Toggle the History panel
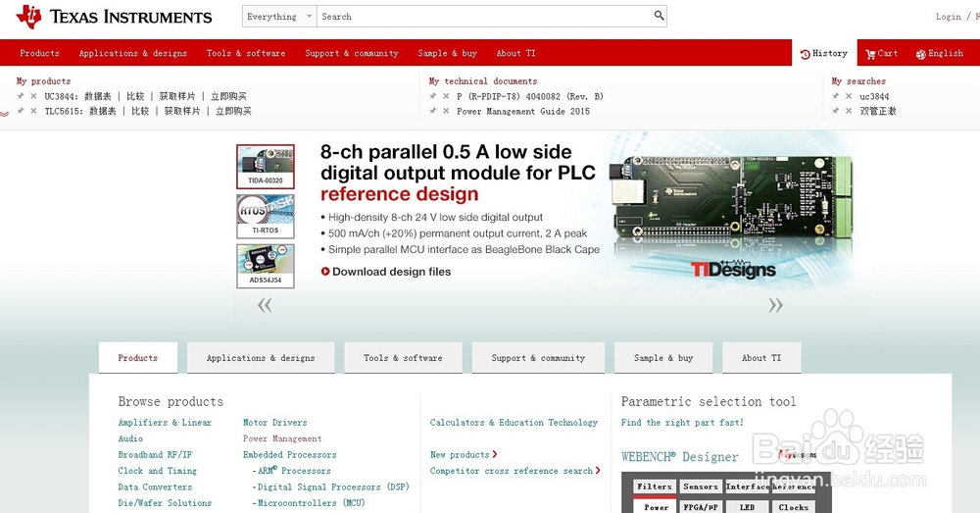Image resolution: width=980 pixels, height=513 pixels. [x=824, y=54]
